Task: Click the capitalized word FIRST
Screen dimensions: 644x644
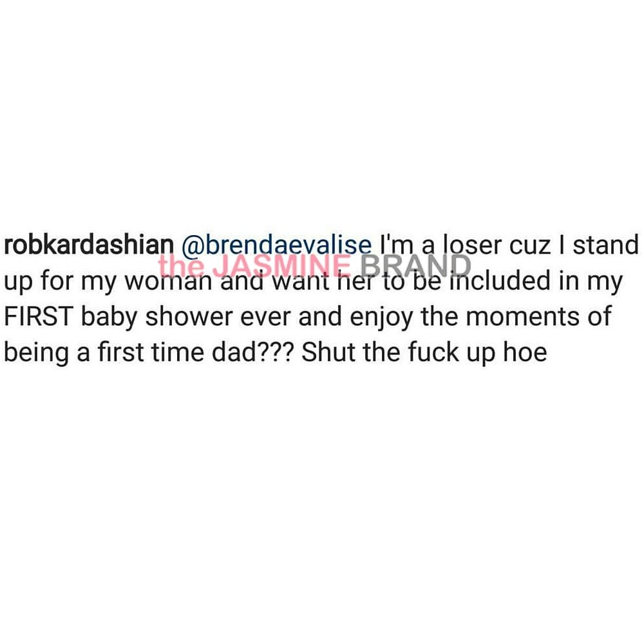Action: point(39,317)
